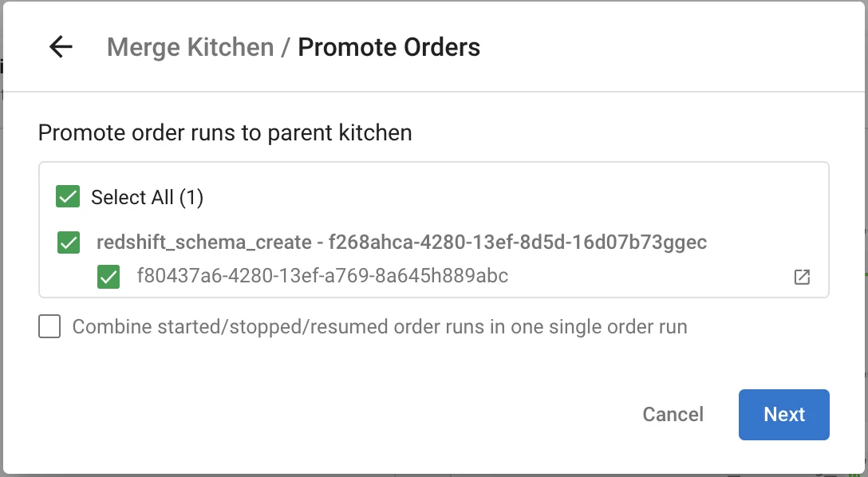Click Promote order runs to parent kitchen heading
Image resolution: width=868 pixels, height=477 pixels.
click(225, 132)
